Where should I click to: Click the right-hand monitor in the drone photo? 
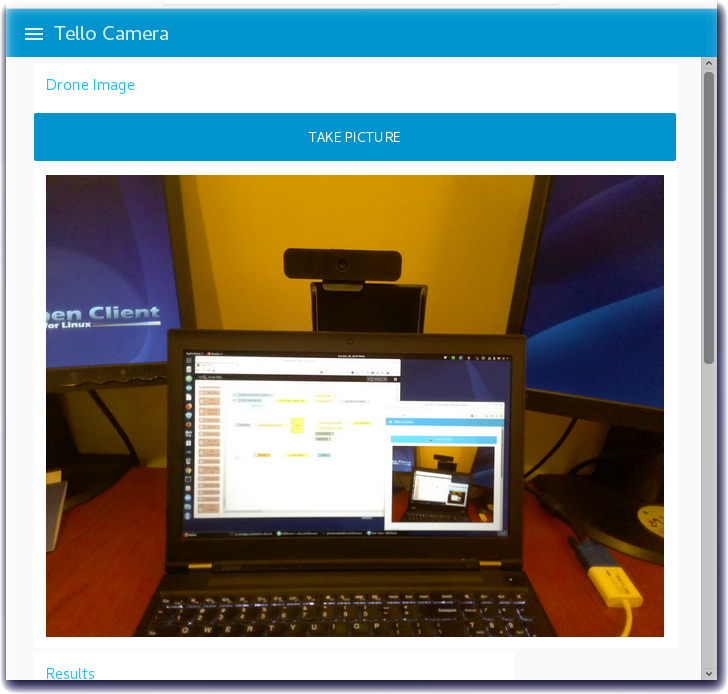tap(600, 300)
